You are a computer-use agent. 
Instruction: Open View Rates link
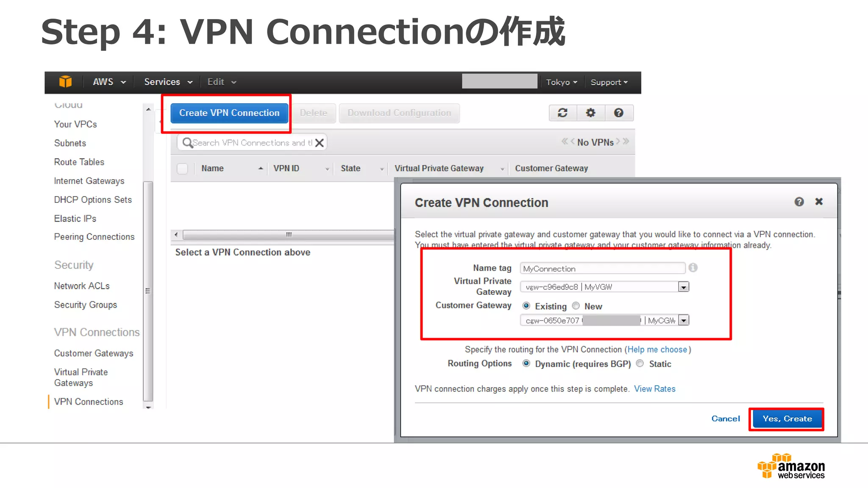654,389
